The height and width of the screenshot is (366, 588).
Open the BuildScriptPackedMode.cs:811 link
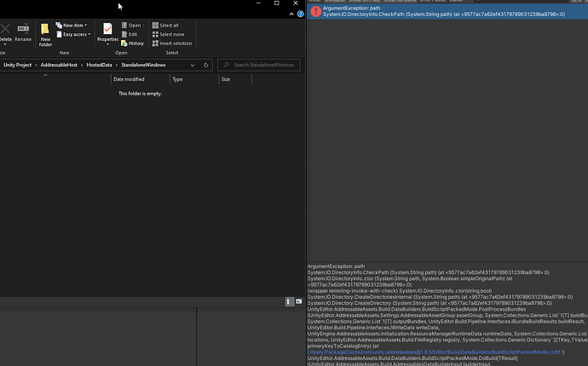435,352
